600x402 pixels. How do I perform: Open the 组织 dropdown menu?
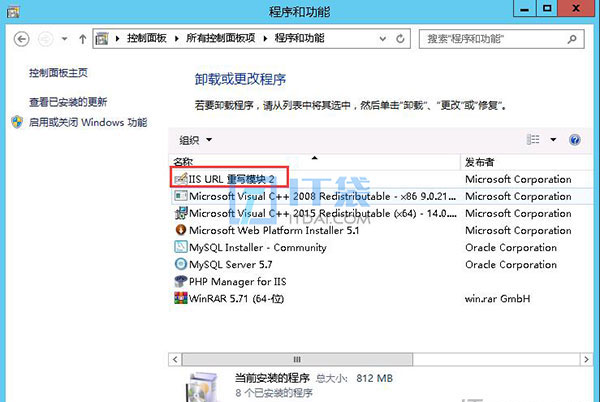[x=196, y=140]
